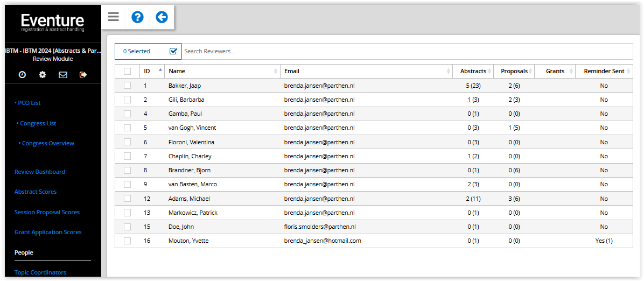This screenshot has height=281, width=644.
Task: Open the hamburger menu icon
Action: coord(114,17)
